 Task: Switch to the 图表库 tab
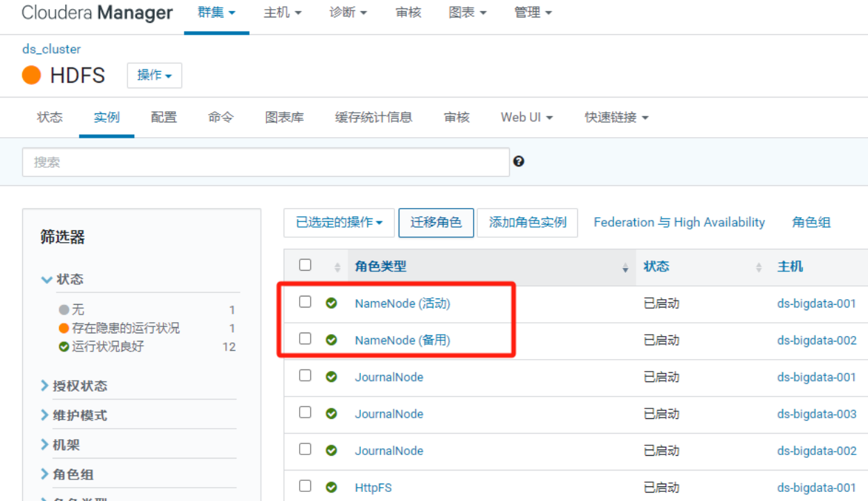[x=284, y=118]
